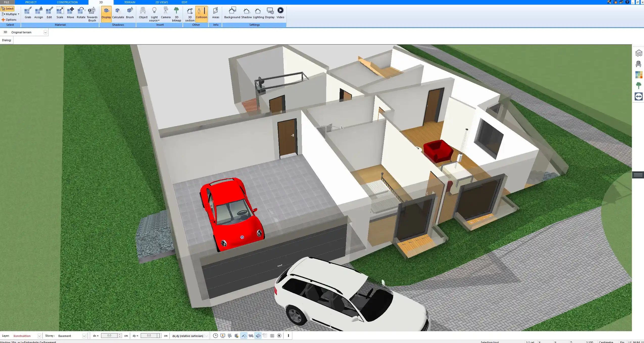The height and width of the screenshot is (343, 644).
Task: Click the Towards Brush tool
Action: [x=92, y=14]
